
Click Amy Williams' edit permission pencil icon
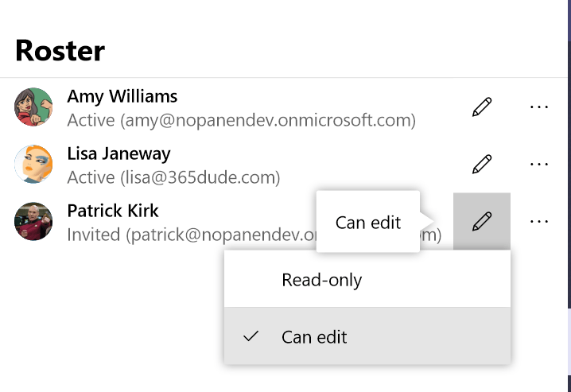point(482,107)
